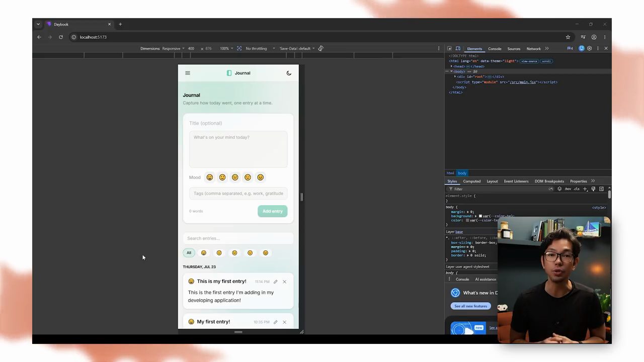Edit the "This is my first entry!" entry
This screenshot has width=644, height=362.
tap(275, 282)
